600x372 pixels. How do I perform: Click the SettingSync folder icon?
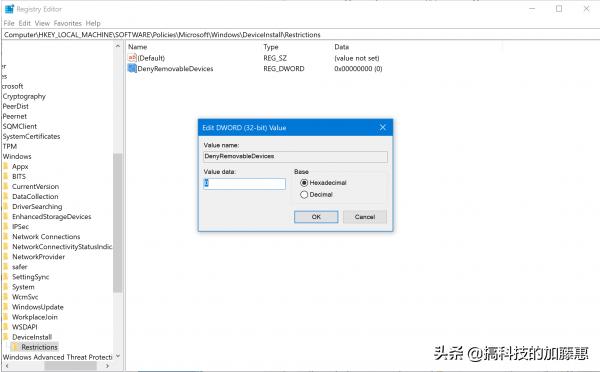pyautogui.click(x=6, y=277)
